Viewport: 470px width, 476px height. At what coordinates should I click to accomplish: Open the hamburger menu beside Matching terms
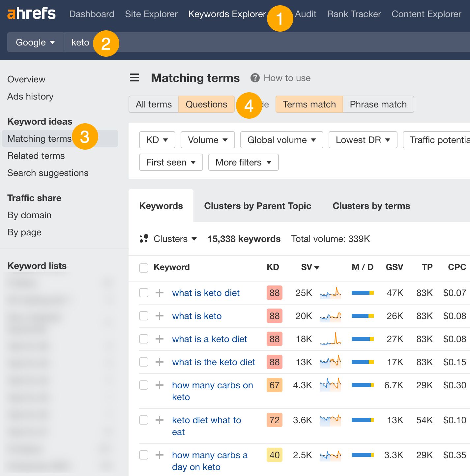[x=134, y=78]
